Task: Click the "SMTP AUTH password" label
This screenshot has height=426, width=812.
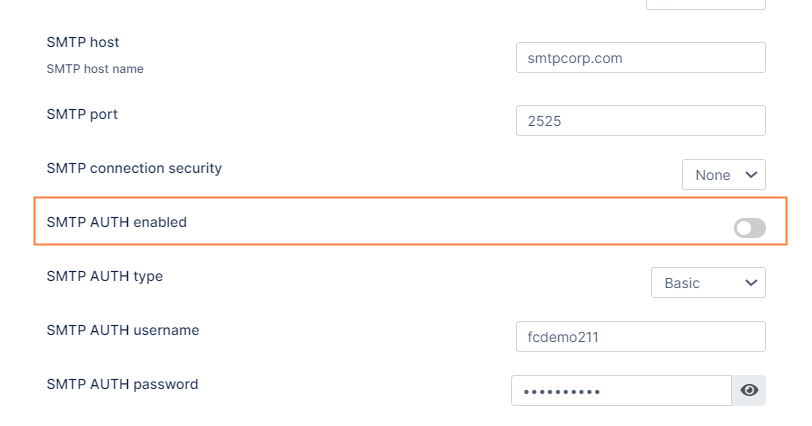Action: [x=122, y=384]
